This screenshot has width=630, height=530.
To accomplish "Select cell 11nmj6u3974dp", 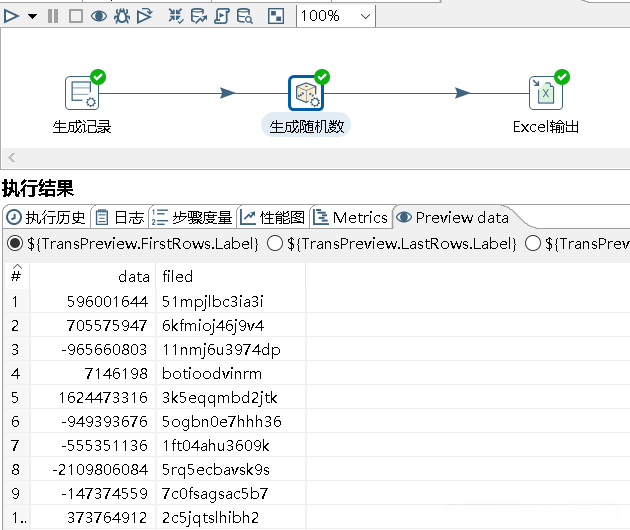I will tap(231, 349).
